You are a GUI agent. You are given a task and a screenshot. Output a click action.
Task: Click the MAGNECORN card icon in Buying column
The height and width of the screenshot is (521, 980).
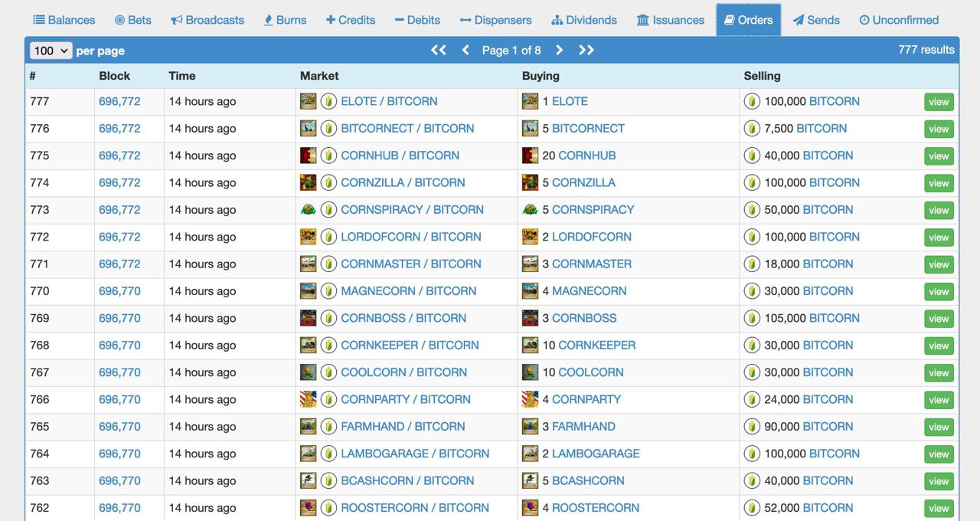(x=530, y=291)
